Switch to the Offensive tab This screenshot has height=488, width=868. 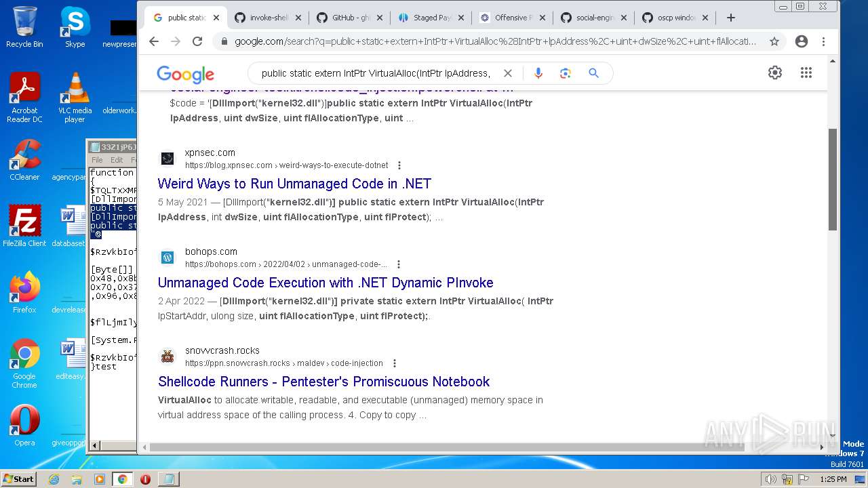pos(511,18)
